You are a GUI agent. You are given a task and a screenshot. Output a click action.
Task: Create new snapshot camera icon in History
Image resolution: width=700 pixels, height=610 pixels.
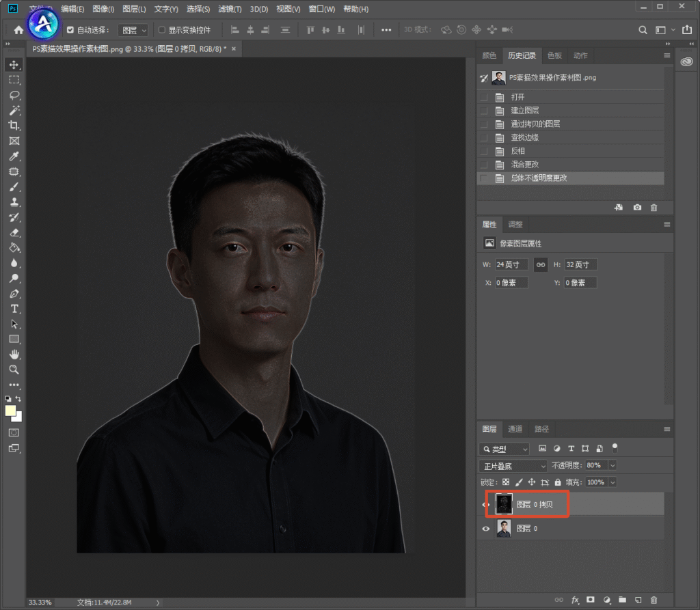pos(637,208)
